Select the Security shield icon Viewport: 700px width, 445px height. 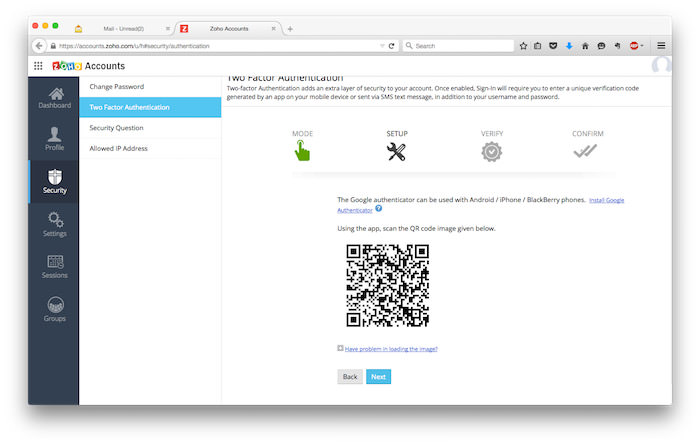pyautogui.click(x=55, y=176)
